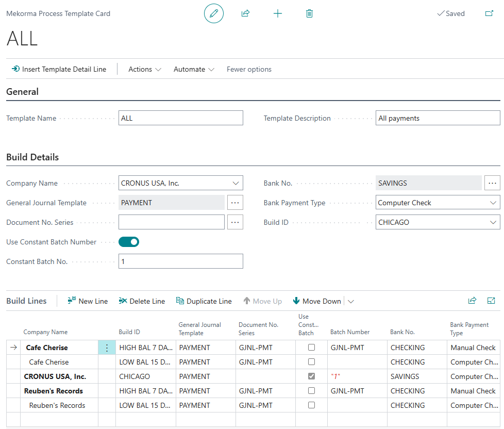Toggle Use Constant Batch Number switch
Viewport: 504px width, 429px height.
129,242
